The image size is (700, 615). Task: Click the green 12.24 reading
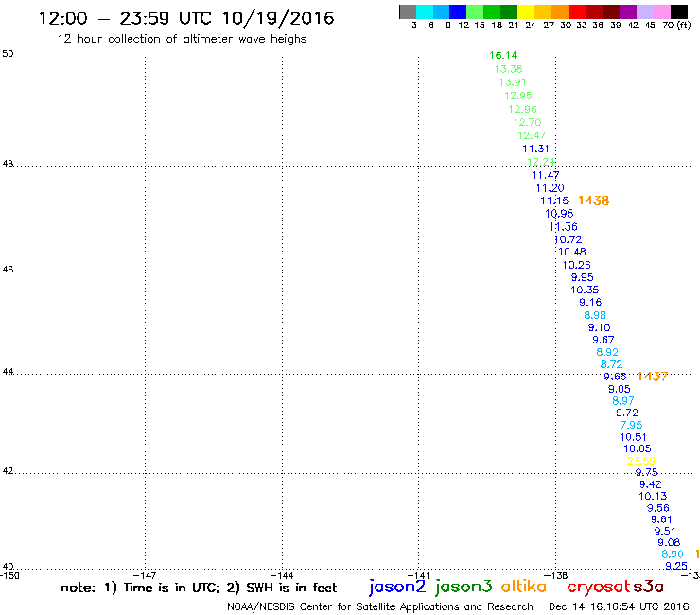(541, 162)
